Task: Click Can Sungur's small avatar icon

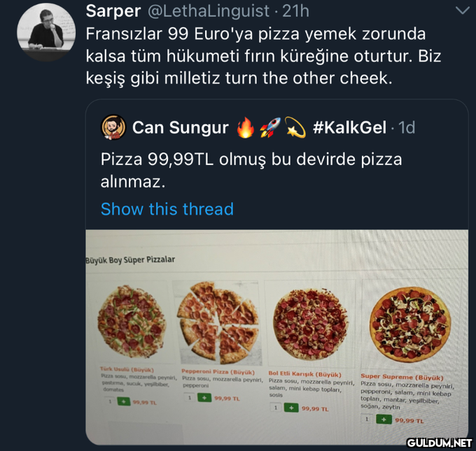Action: (x=113, y=127)
